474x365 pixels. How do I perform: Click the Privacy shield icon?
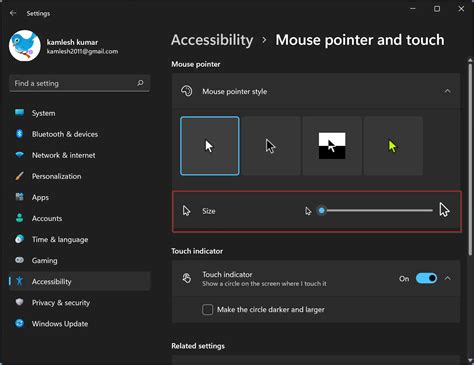click(x=20, y=302)
